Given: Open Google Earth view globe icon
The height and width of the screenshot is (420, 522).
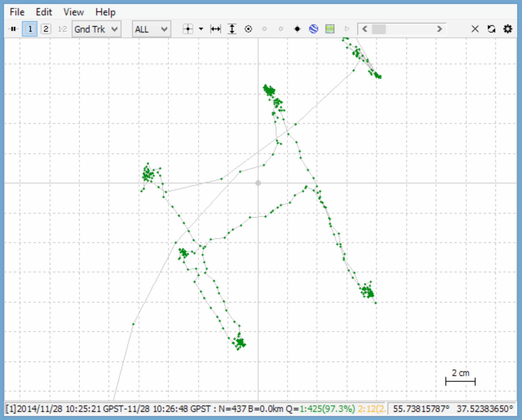Looking at the screenshot, I should (313, 29).
